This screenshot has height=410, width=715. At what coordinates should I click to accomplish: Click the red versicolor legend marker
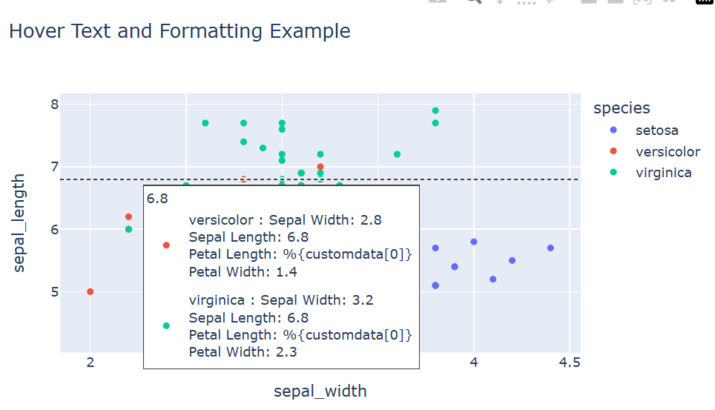point(613,151)
